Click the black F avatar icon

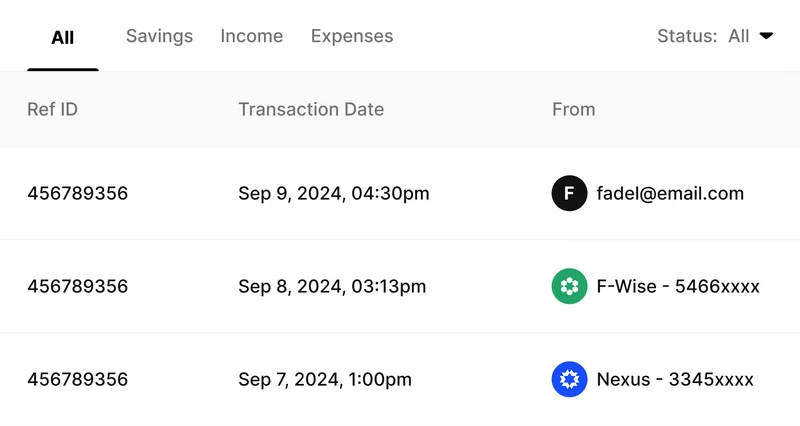click(x=569, y=193)
